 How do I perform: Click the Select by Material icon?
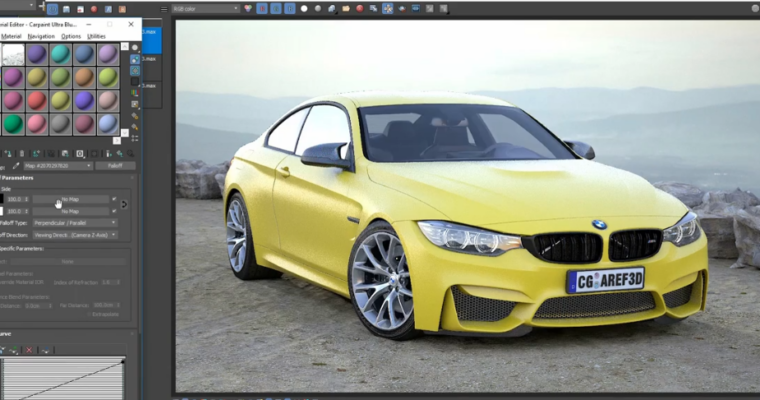click(135, 127)
